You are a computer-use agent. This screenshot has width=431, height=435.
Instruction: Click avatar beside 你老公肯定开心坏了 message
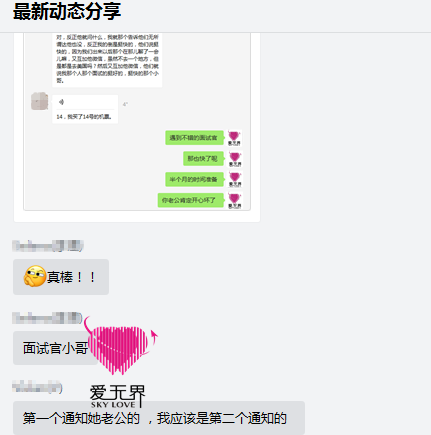pyautogui.click(x=234, y=200)
